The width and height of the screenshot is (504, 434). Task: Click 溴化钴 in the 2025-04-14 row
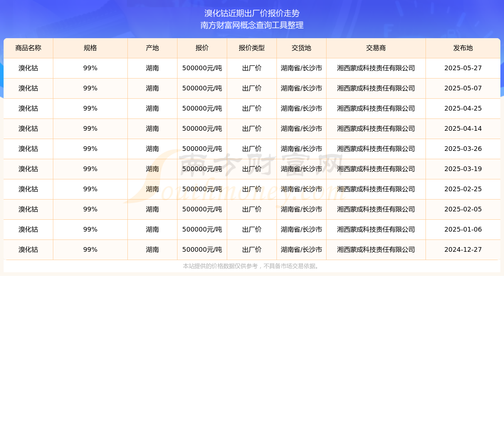coord(28,129)
